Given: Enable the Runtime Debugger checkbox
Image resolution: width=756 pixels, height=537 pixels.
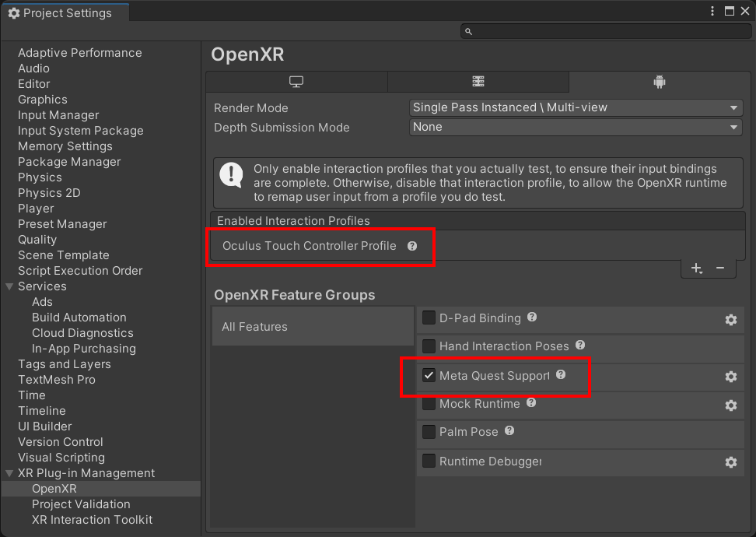Looking at the screenshot, I should tap(429, 461).
